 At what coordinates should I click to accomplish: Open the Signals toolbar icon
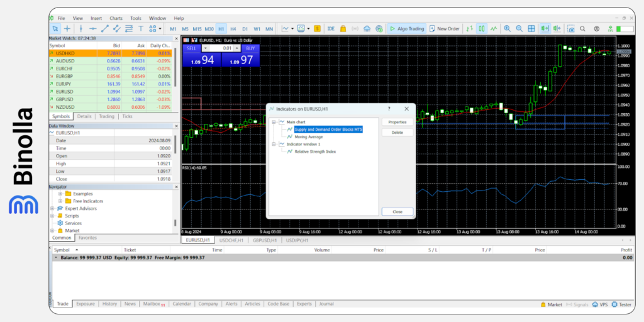coord(355,29)
